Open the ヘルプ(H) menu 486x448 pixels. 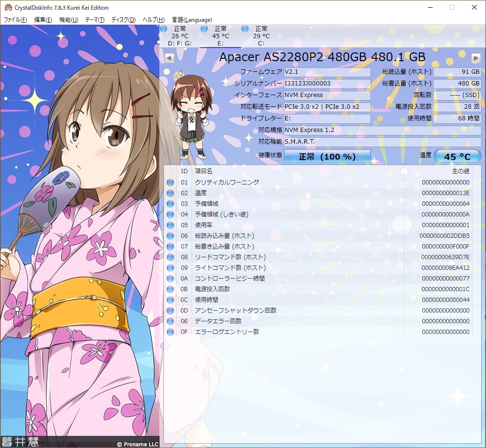coord(153,20)
